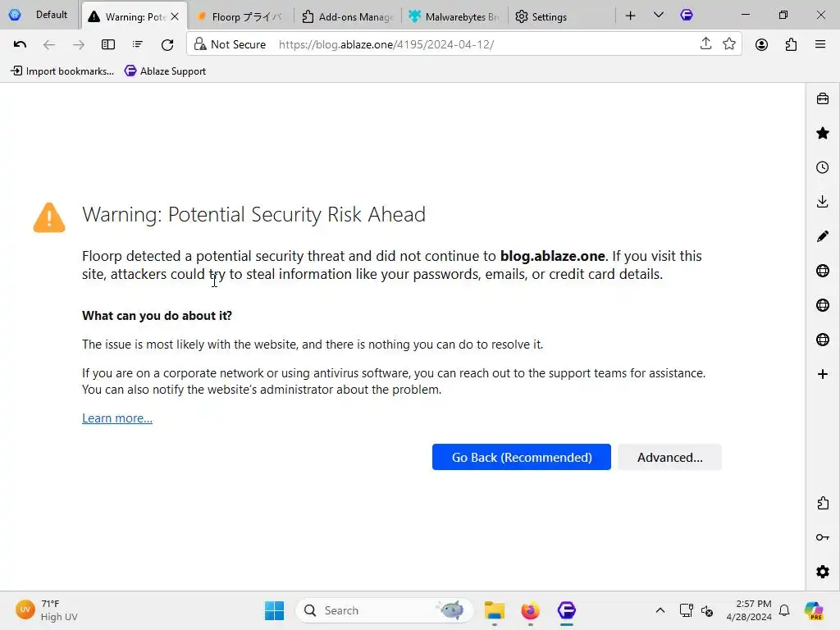Open Notes pencil icon in sidebar
The height and width of the screenshot is (630, 840).
pos(822,236)
